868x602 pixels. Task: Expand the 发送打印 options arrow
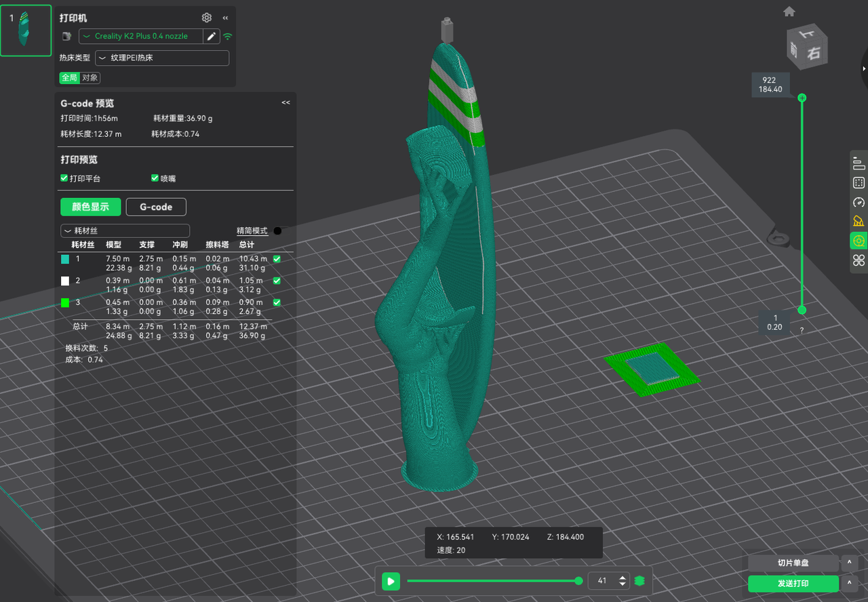[x=849, y=584]
